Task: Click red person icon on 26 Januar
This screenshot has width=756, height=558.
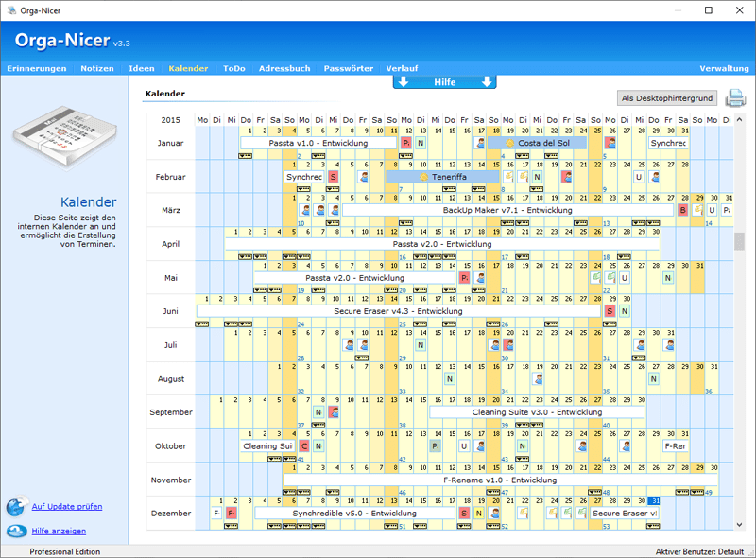Action: (610, 143)
